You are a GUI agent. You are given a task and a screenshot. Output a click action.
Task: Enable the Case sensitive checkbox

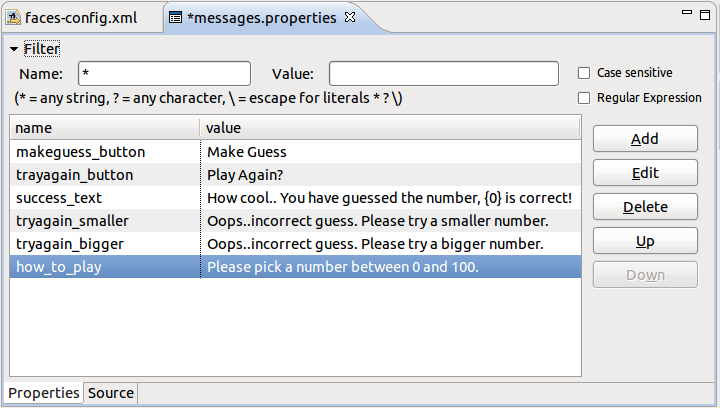point(584,73)
